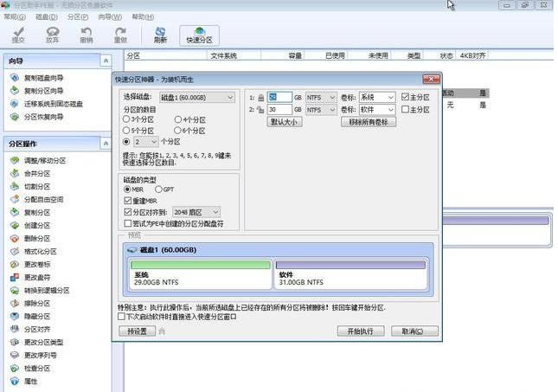The width and height of the screenshot is (558, 392).
Task: Select 隐藏分区 operation
Action: (37, 316)
